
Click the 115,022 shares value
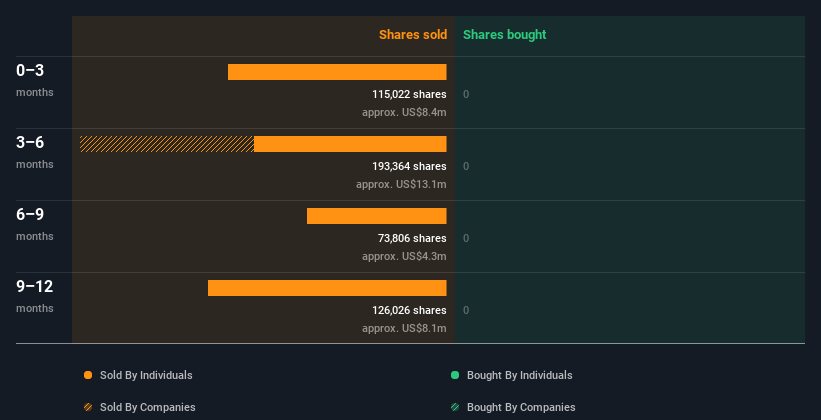coord(409,94)
